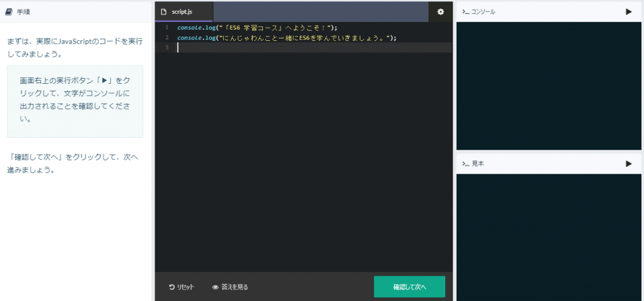Image resolution: width=644 pixels, height=301 pixels.
Task: Click the console output area
Action: point(548,86)
